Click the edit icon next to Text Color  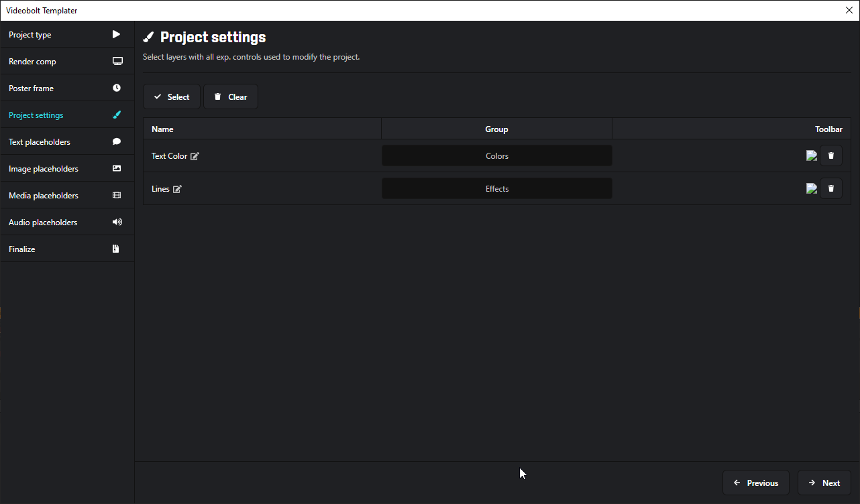click(195, 156)
